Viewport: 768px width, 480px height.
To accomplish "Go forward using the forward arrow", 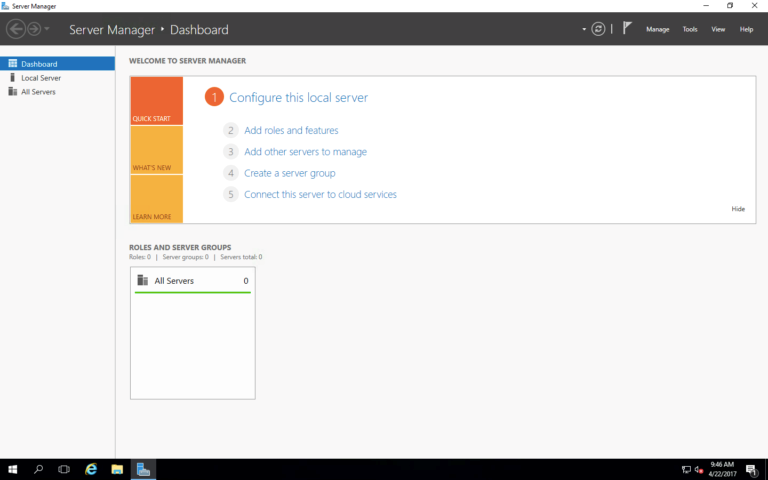I will coord(34,29).
